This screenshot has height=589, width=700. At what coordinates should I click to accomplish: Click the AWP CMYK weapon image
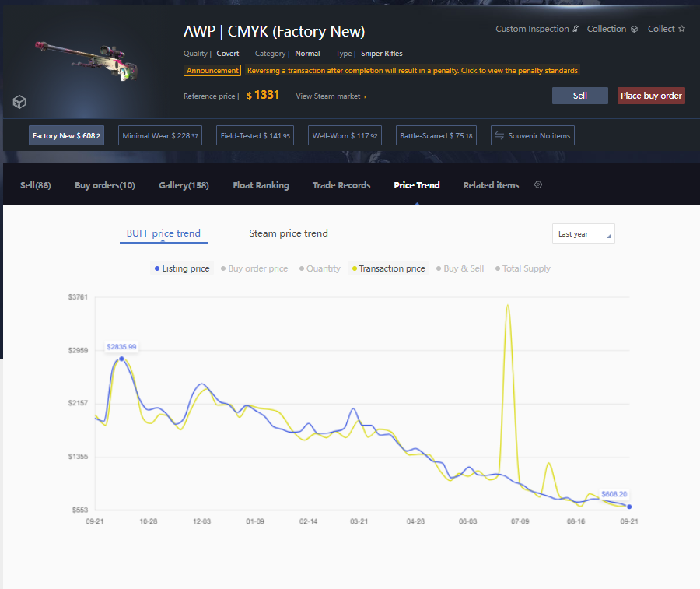[87, 61]
